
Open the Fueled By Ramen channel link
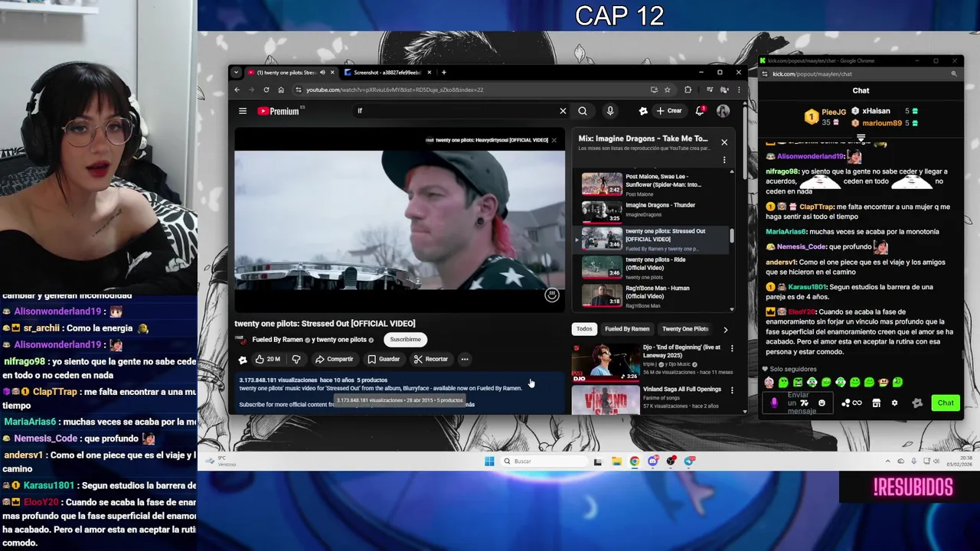277,340
